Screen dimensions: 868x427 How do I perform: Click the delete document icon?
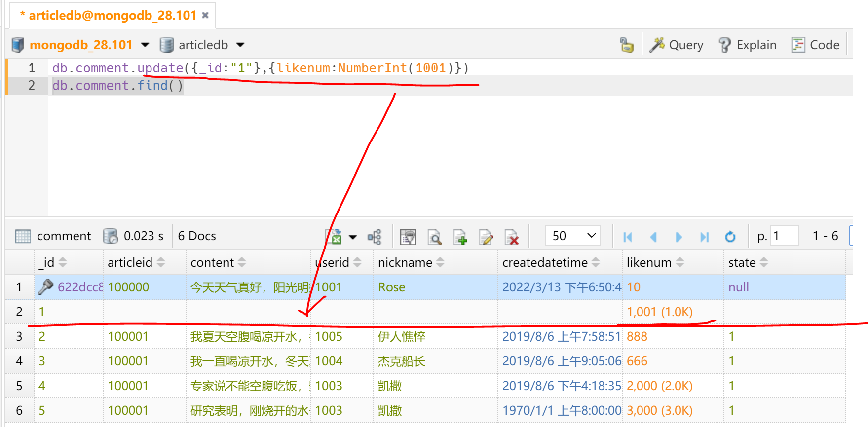point(512,237)
